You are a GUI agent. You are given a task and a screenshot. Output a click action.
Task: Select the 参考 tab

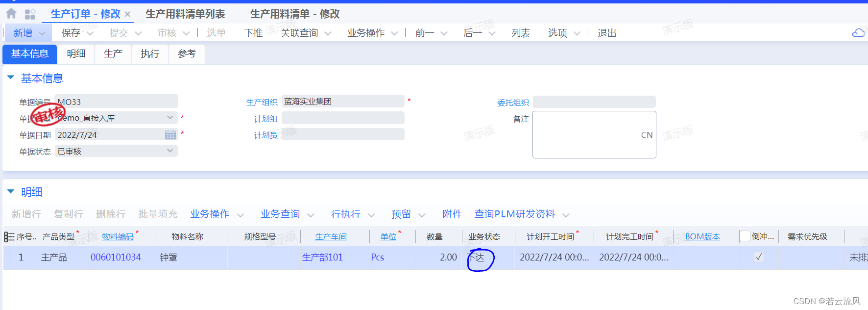point(187,54)
